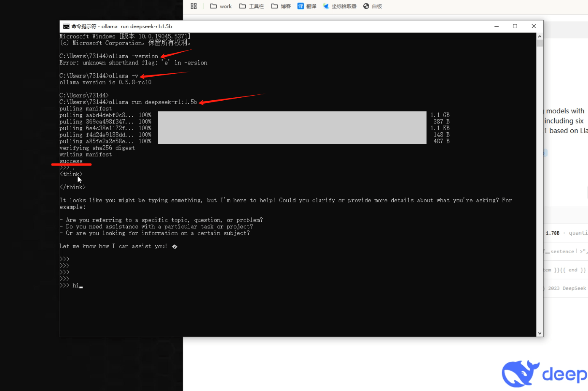Minimize the command prompt window

tap(497, 26)
